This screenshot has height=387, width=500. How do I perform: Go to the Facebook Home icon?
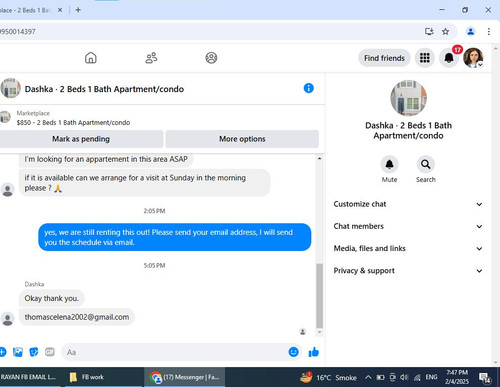[90, 58]
